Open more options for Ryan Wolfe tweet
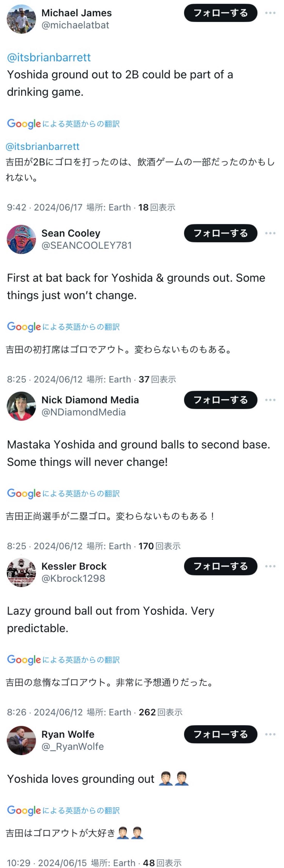This screenshot has height=868, width=284. (270, 734)
